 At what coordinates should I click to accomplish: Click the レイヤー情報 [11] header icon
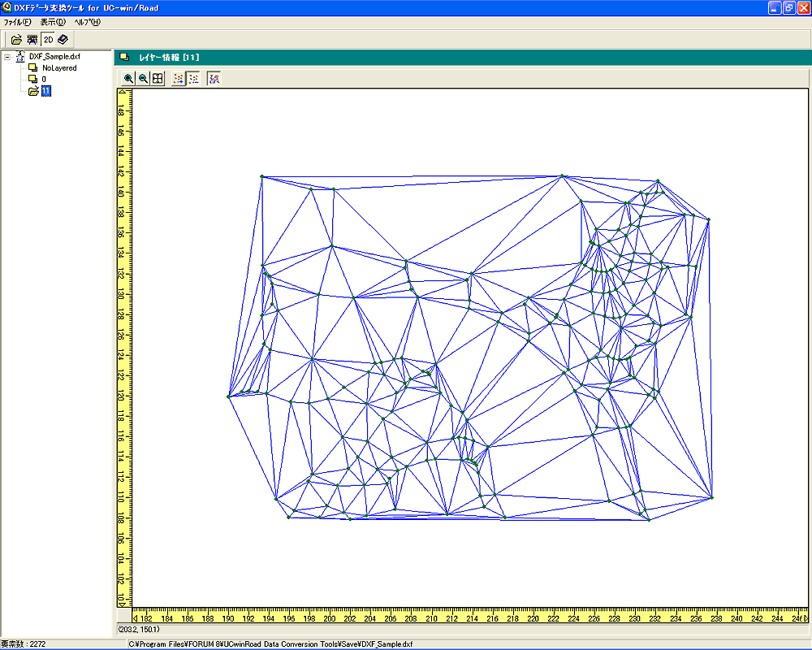tap(124, 57)
